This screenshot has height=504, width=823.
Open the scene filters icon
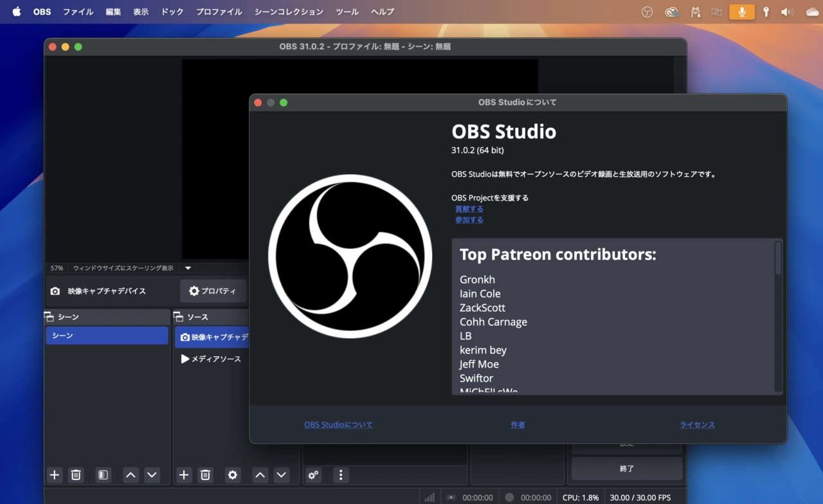(x=103, y=475)
